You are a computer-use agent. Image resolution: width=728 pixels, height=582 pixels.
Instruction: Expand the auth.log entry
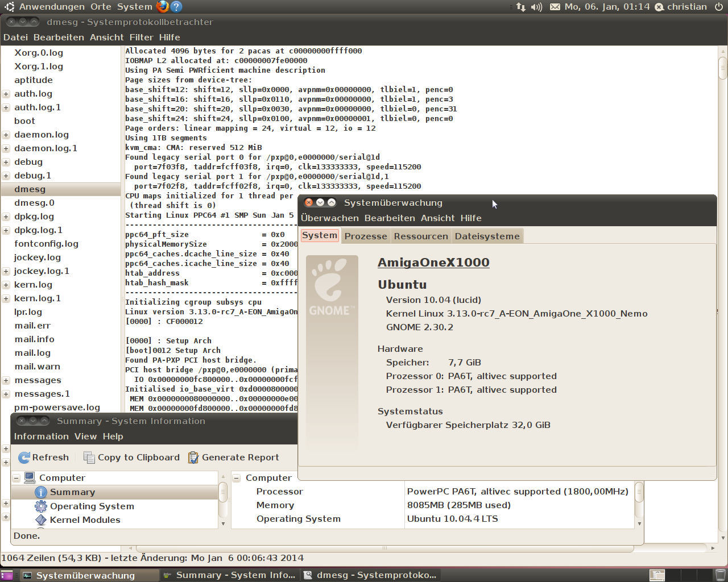coord(6,94)
